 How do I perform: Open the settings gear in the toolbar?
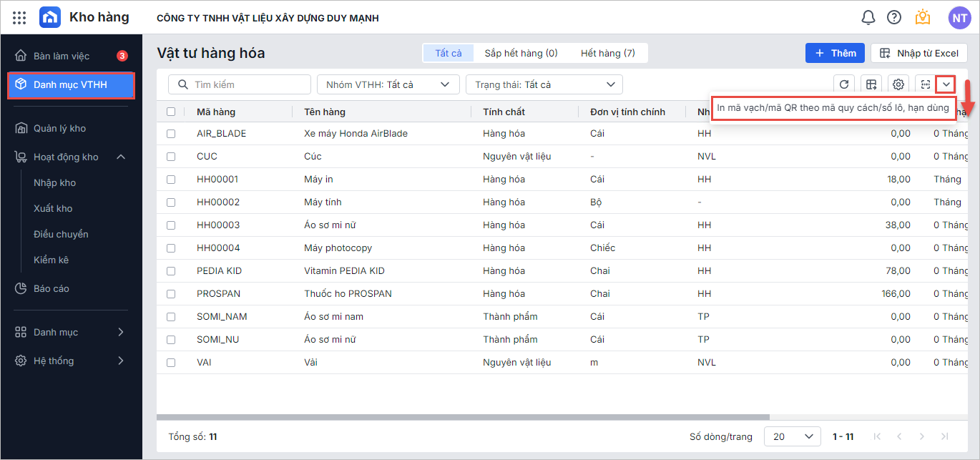[x=898, y=84]
